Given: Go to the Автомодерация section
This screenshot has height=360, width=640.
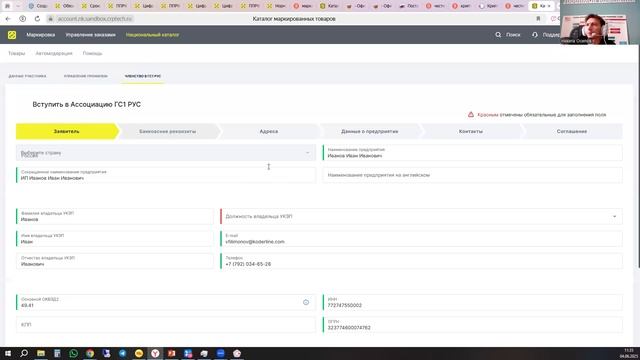Looking at the screenshot, I should 54,53.
